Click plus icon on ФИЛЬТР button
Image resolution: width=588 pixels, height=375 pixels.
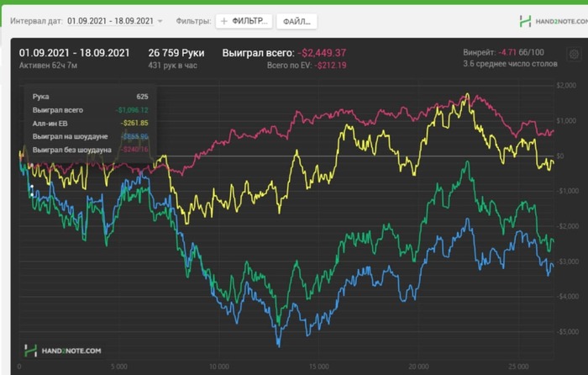coord(224,21)
